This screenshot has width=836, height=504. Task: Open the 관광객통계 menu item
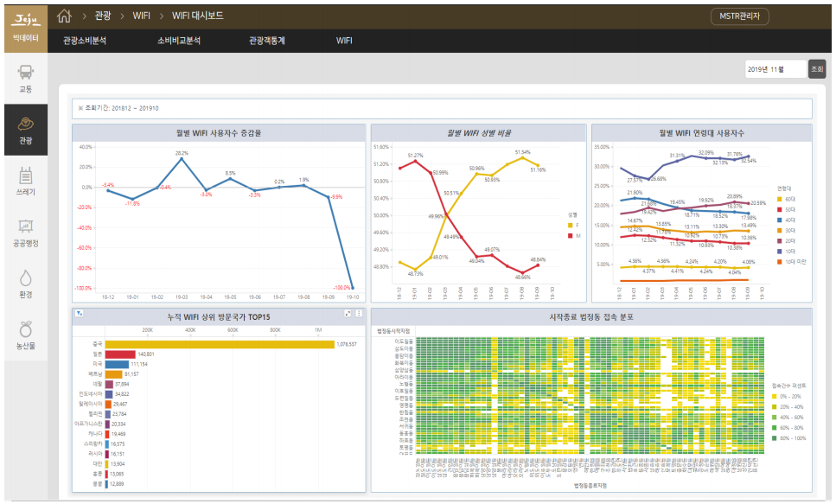(x=267, y=41)
